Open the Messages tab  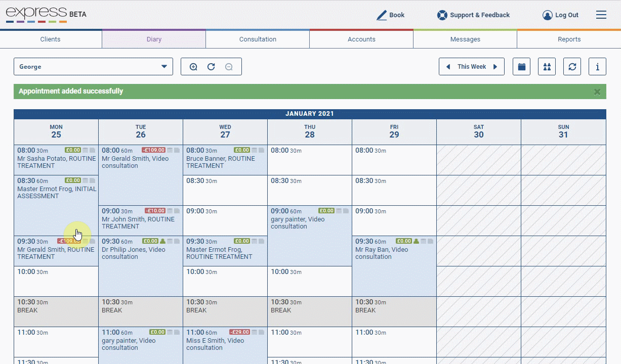pyautogui.click(x=465, y=39)
